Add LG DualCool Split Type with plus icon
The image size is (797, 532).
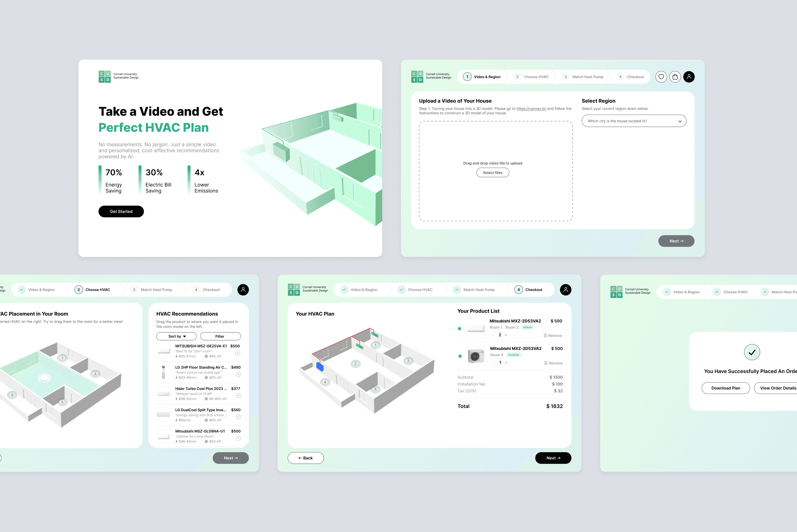click(238, 417)
